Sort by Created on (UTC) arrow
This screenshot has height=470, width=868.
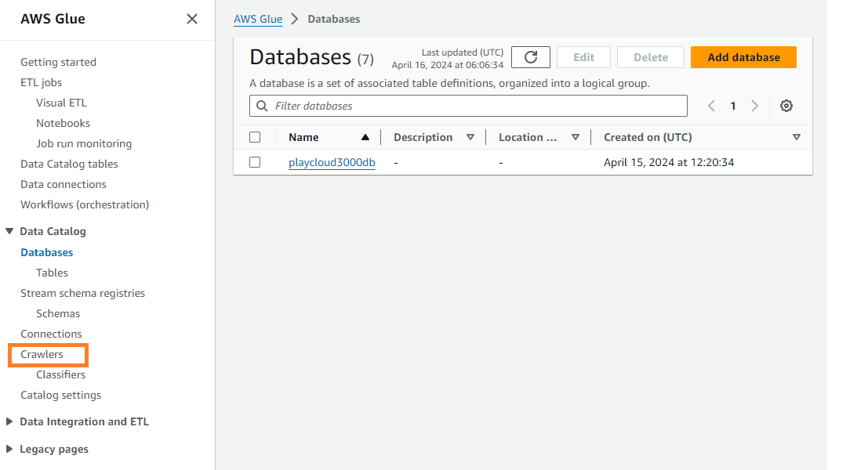pos(797,137)
